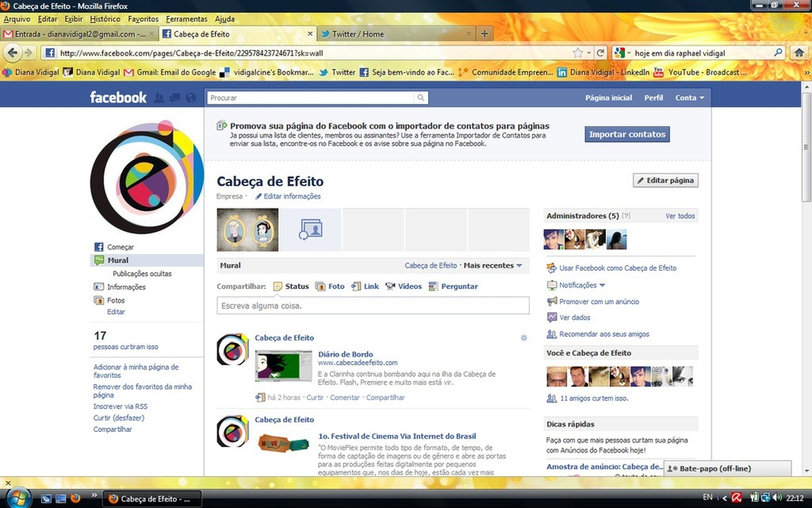Click the Editar página button
Viewport: 812px width, 508px height.
pos(665,180)
